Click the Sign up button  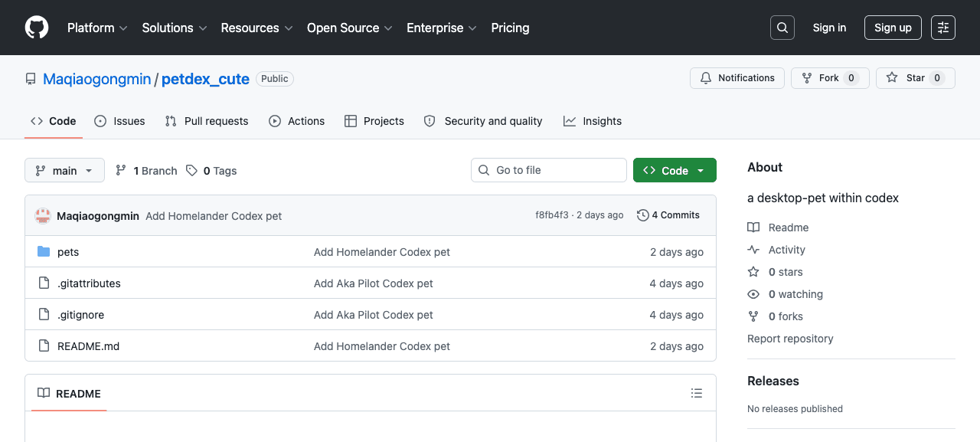pos(893,28)
